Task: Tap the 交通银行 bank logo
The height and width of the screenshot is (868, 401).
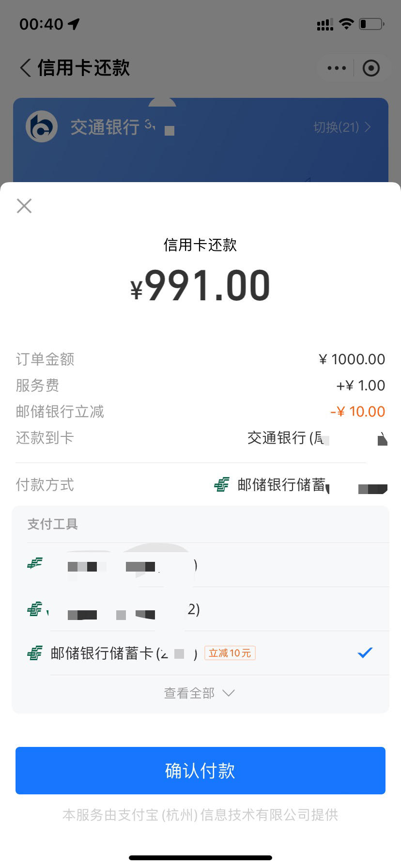Action: pyautogui.click(x=42, y=126)
